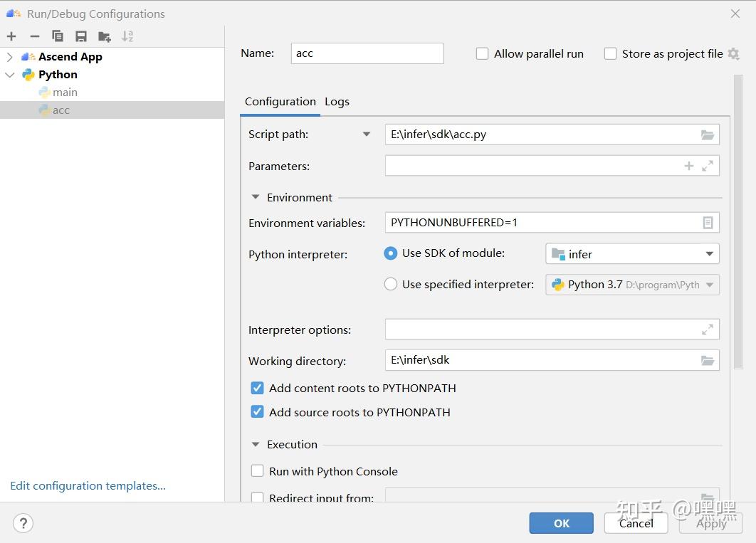Screen dimensions: 756x543
Task: Remove the selected configuration with minus icon
Action: coord(34,36)
